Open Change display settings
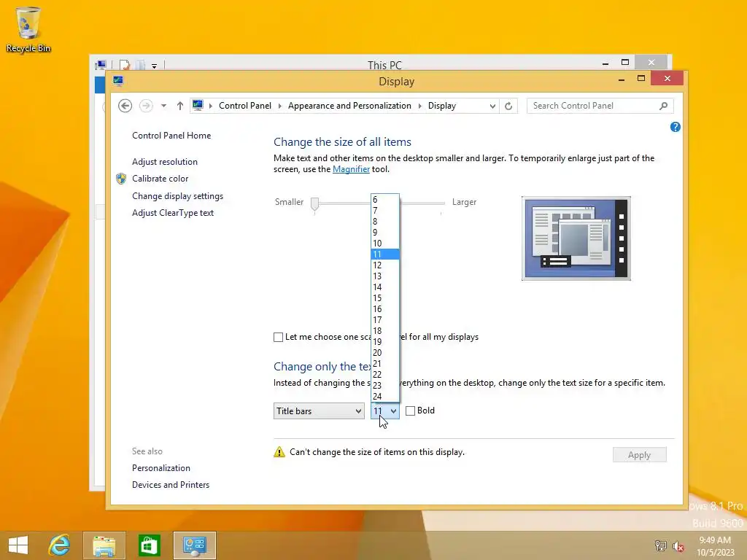This screenshot has width=747, height=560. pos(178,196)
